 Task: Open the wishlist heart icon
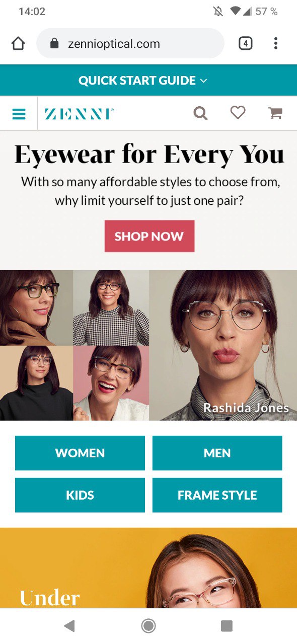click(x=238, y=113)
